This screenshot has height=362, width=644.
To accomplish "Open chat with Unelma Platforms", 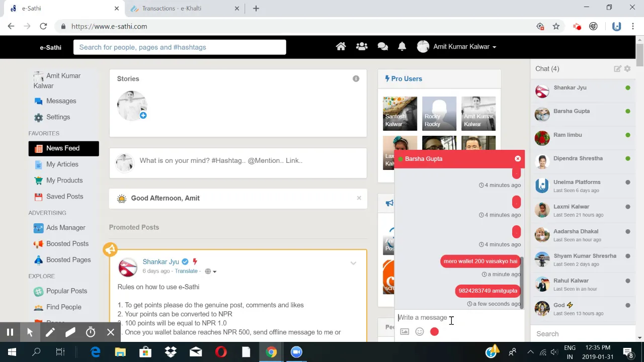I will tap(583, 186).
